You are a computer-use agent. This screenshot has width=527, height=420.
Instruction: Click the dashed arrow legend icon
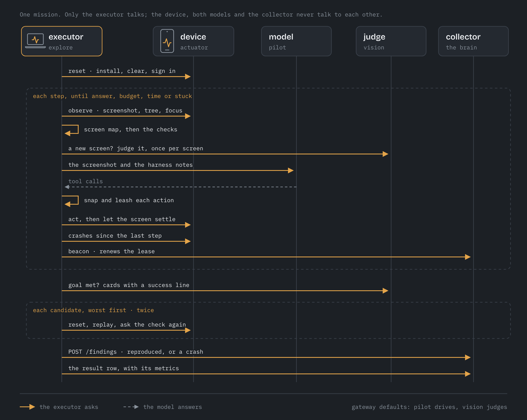[x=131, y=407]
